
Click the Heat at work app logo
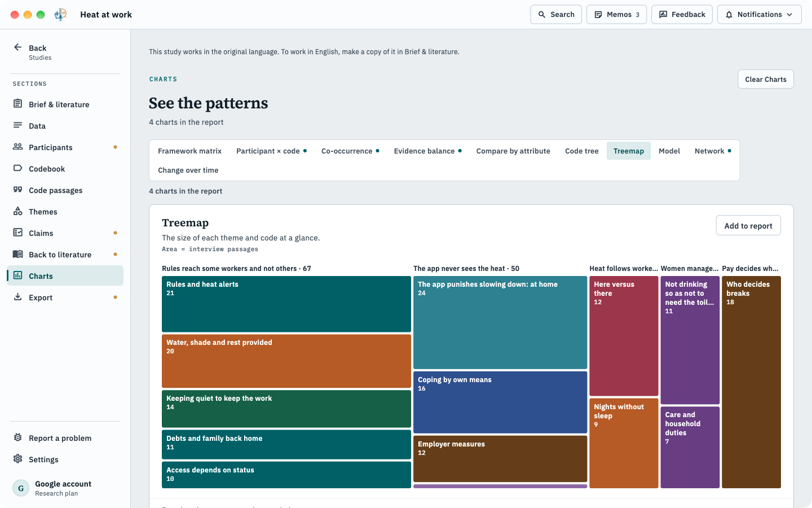[61, 15]
